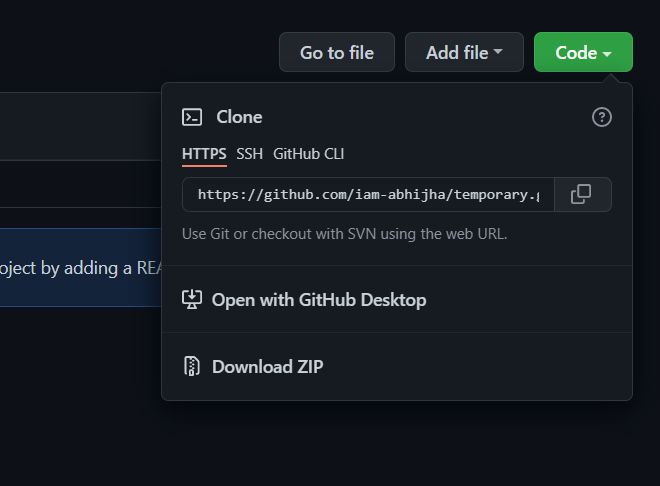Image resolution: width=660 pixels, height=486 pixels.
Task: Select the Download ZIP option
Action: pyautogui.click(x=267, y=366)
